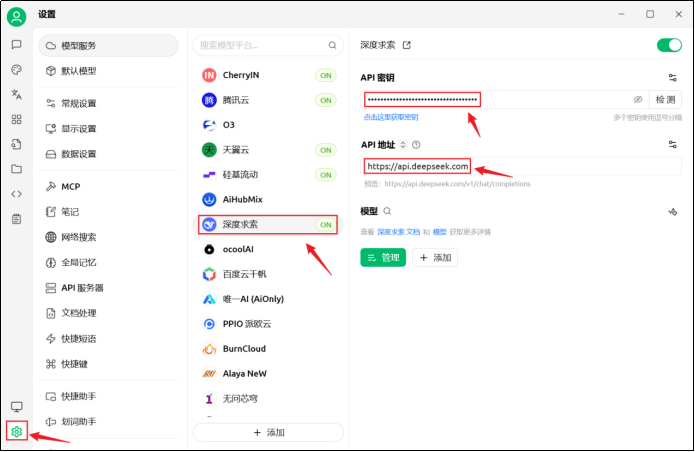The image size is (695, 452).
Task: Open settings gear icon in sidebar
Action: (x=17, y=431)
